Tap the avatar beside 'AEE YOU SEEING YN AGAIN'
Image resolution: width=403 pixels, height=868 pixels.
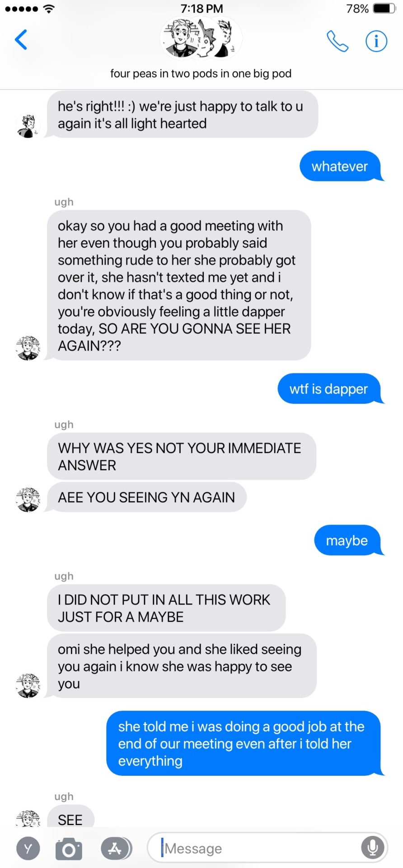click(28, 500)
